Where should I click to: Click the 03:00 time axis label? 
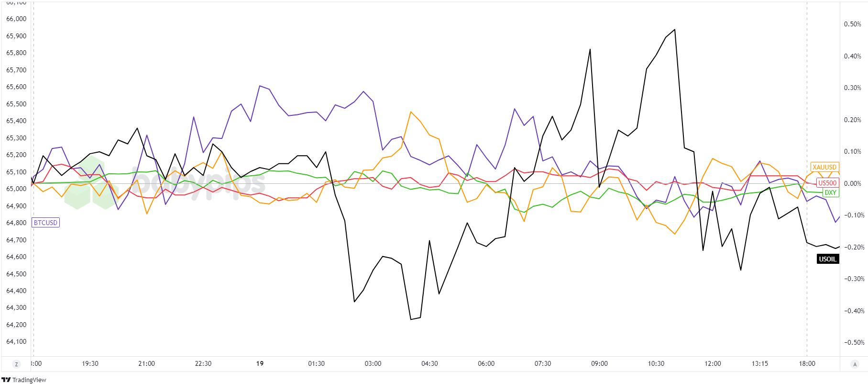pyautogui.click(x=373, y=363)
